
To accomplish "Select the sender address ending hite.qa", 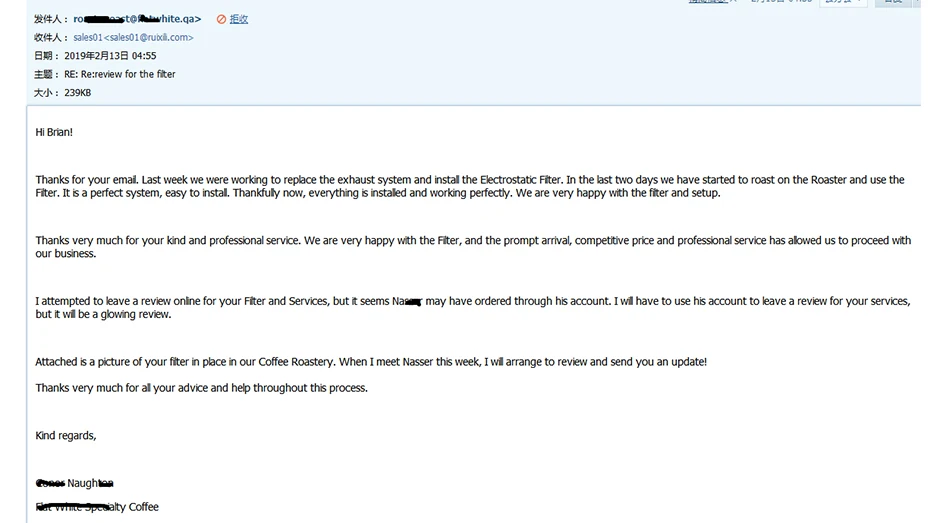I will click(x=138, y=19).
